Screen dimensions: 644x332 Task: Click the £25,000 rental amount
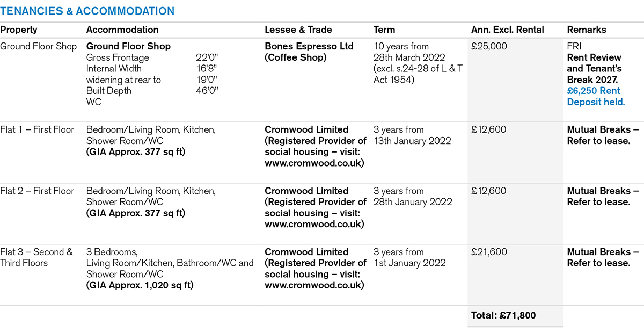point(489,47)
